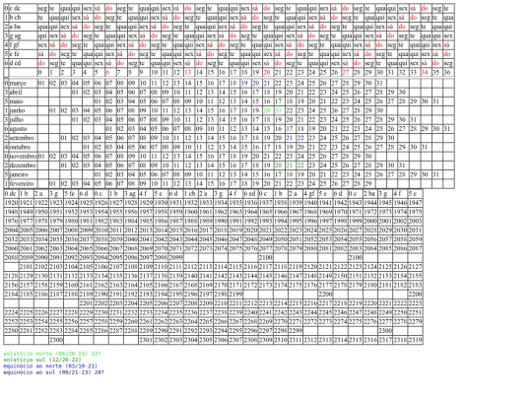Image resolution: width=532 pixels, height=399 pixels.
Task: Select red number 20 in the offset row
Action: pyautogui.click(x=267, y=72)
